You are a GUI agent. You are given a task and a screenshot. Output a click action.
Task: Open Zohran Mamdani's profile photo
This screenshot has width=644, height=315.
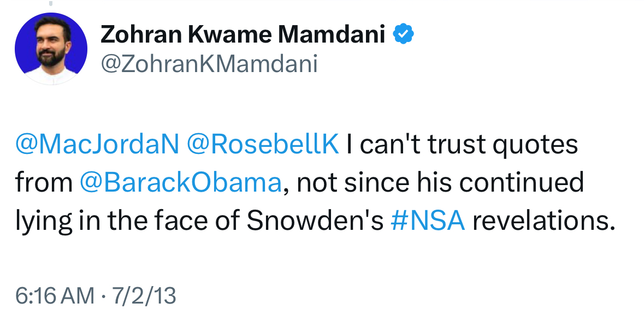(51, 49)
